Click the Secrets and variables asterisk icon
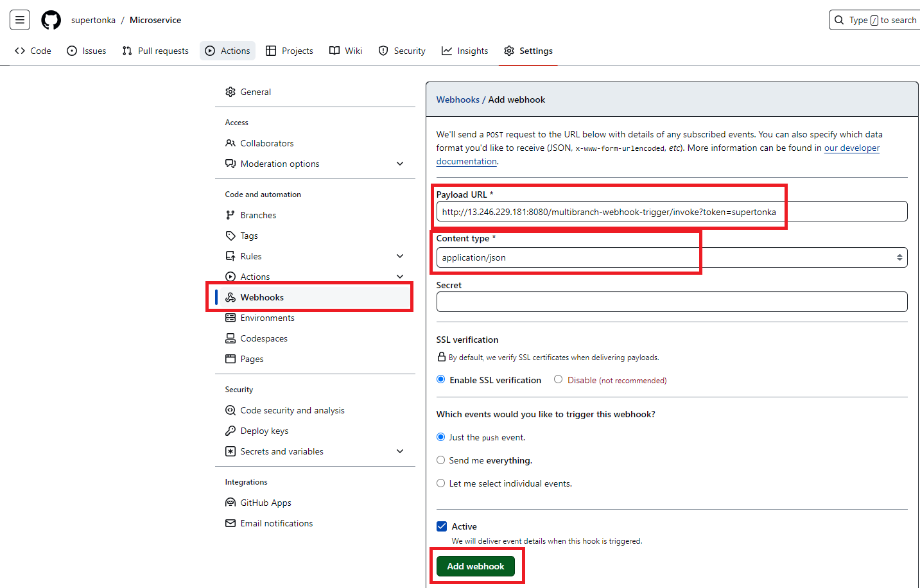Image resolution: width=920 pixels, height=588 pixels. click(230, 451)
